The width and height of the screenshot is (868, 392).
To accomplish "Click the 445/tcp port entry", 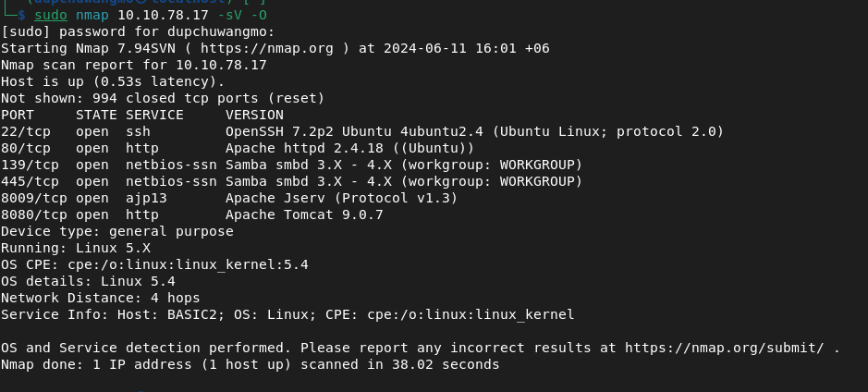I will (x=30, y=181).
